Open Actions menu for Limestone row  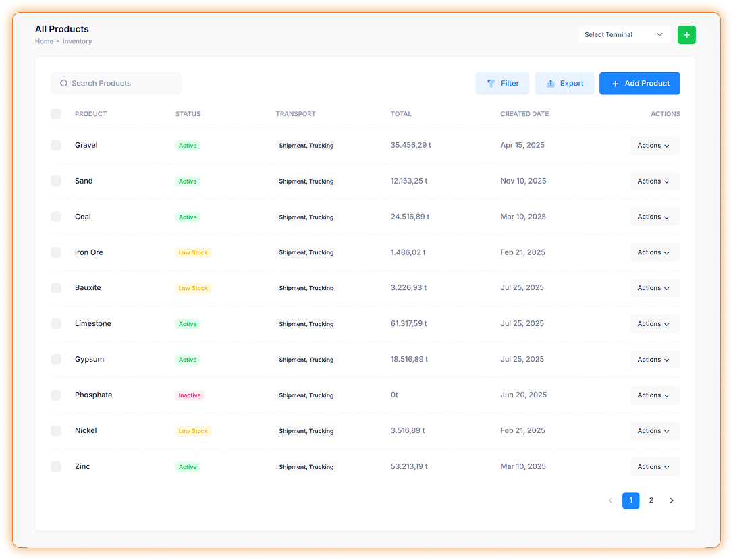tap(654, 324)
